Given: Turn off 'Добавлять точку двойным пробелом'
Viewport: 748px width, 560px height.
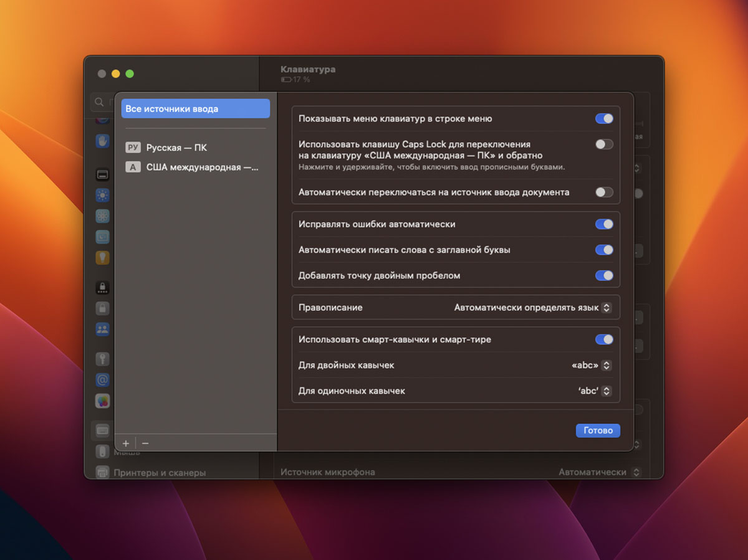Looking at the screenshot, I should 603,275.
